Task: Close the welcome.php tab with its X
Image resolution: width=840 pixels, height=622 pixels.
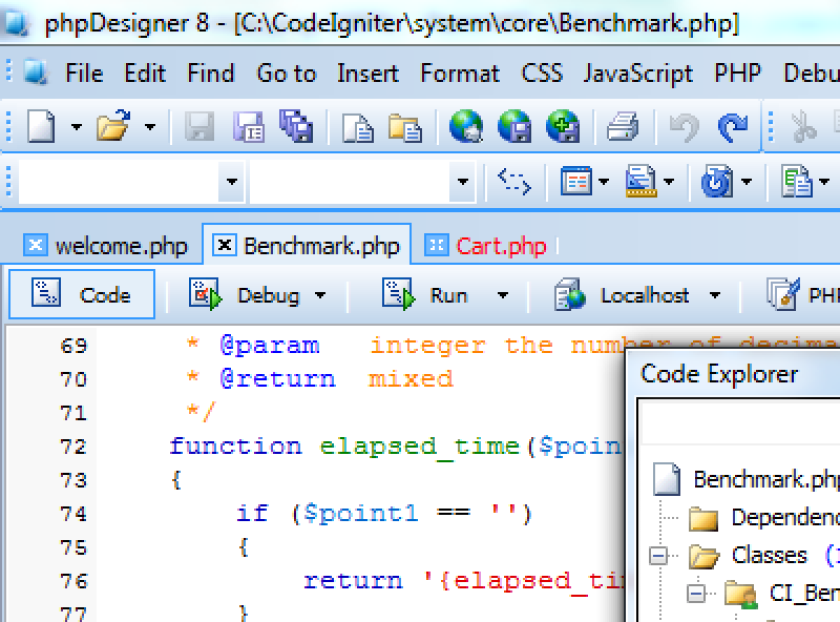Action: [x=35, y=246]
